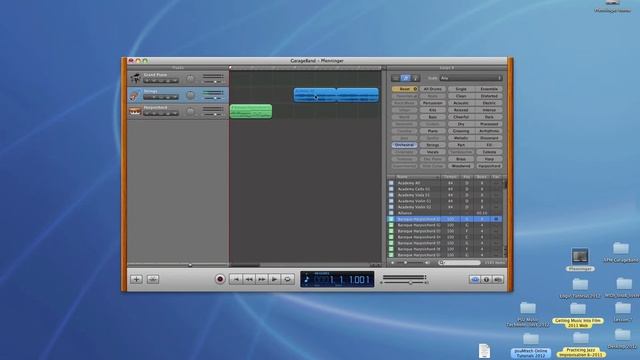Select the green Harpsichord region
The image size is (640, 360).
[251, 111]
